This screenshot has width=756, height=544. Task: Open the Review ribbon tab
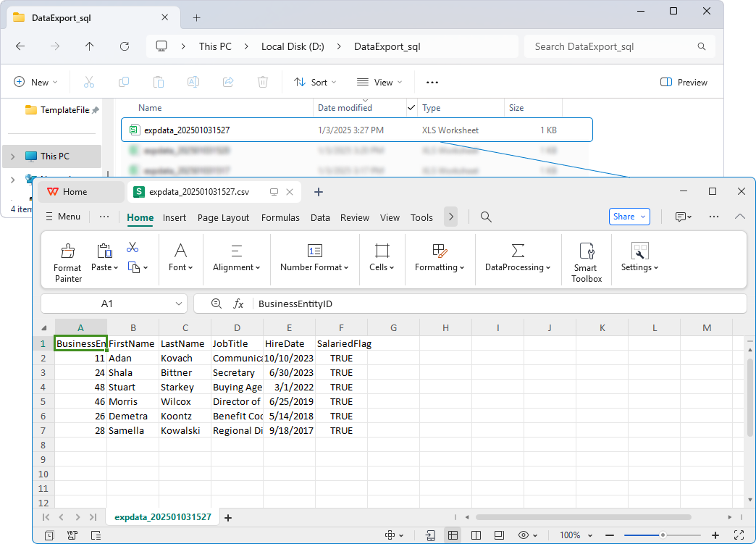pyautogui.click(x=355, y=217)
